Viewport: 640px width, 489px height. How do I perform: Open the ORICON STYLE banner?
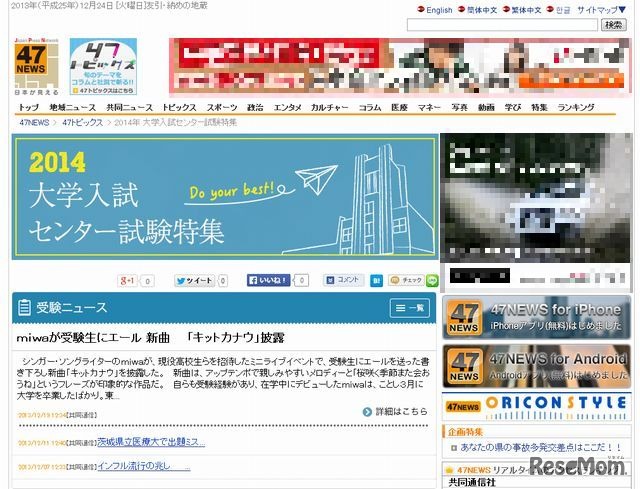pos(536,407)
